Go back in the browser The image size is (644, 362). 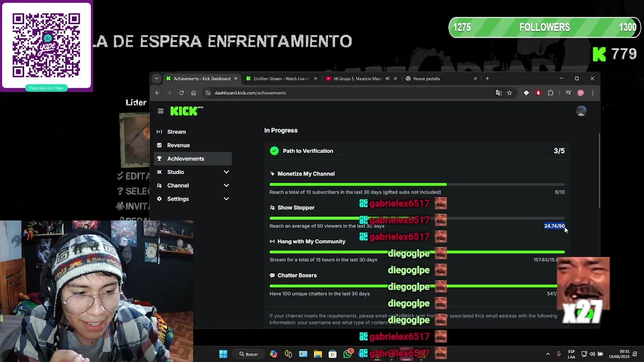point(157,93)
